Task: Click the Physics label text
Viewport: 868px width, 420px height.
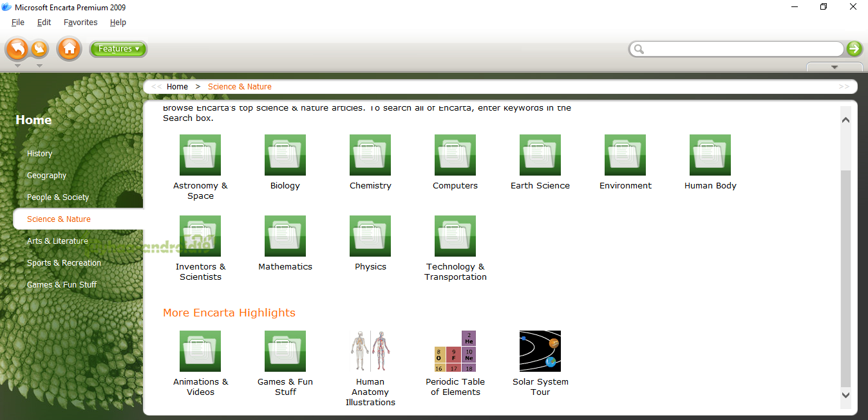Action: click(x=370, y=267)
